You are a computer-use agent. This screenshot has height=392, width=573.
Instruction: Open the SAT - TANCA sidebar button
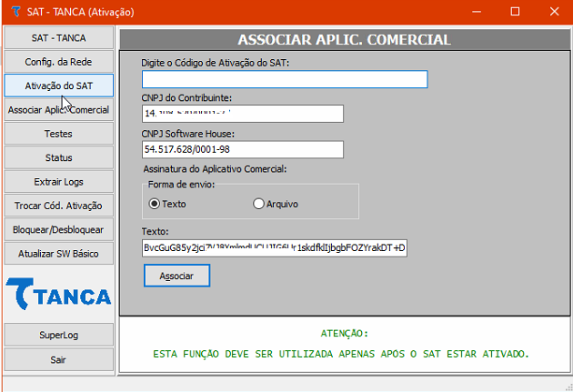click(x=58, y=37)
